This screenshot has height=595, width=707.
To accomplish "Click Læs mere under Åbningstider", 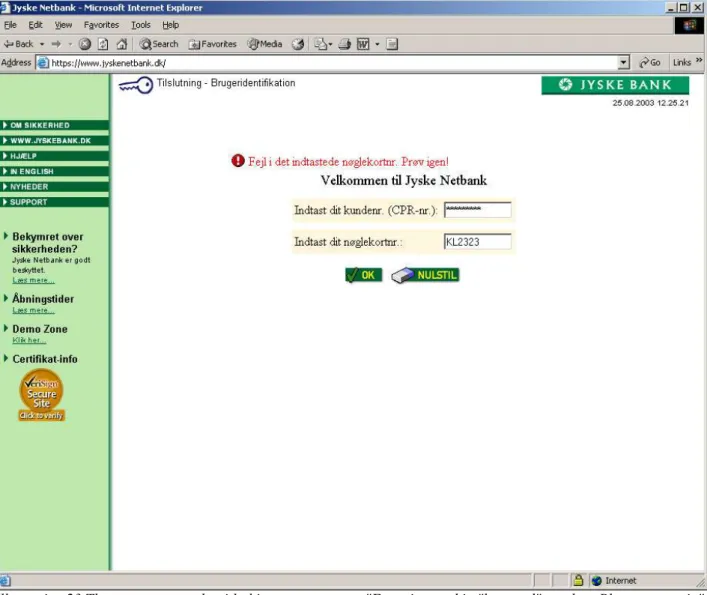I will tap(33, 310).
